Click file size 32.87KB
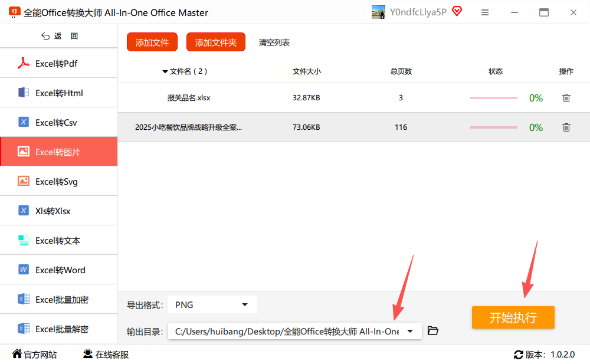The height and width of the screenshot is (364, 590). pos(306,98)
